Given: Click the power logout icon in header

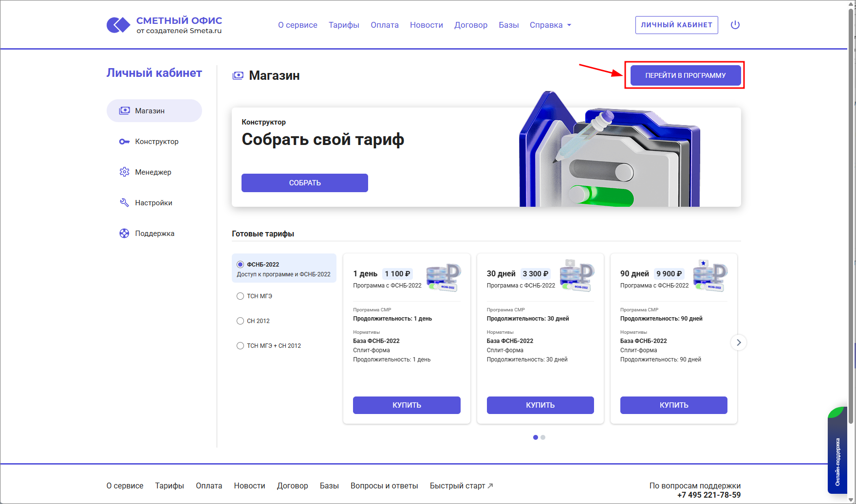Looking at the screenshot, I should 735,25.
